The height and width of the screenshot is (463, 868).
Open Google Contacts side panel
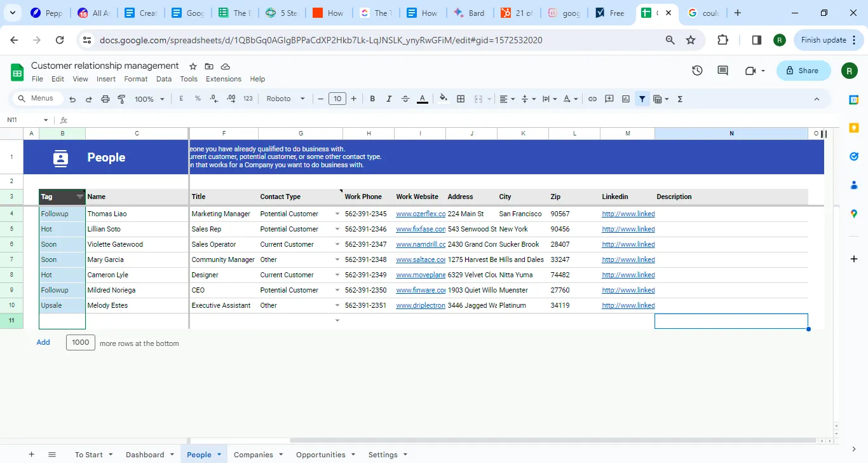coord(854,185)
